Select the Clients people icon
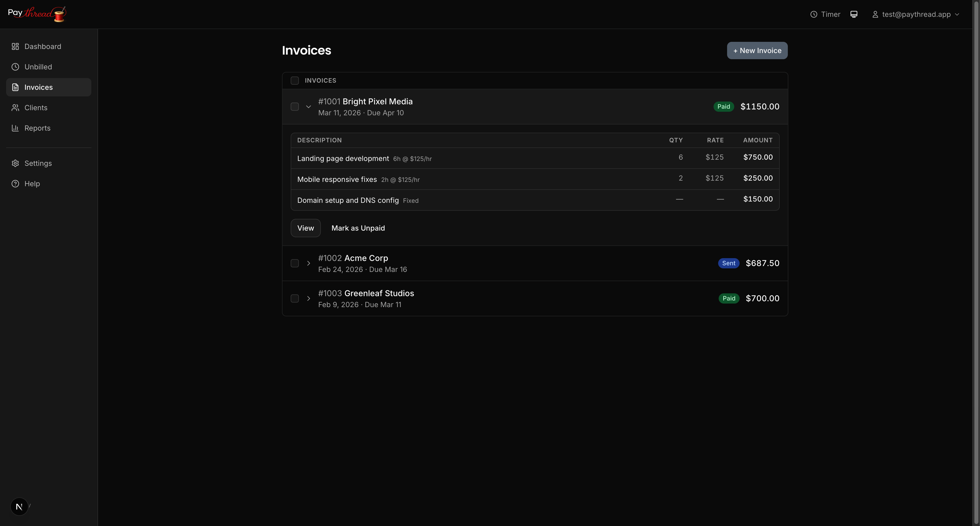 click(x=15, y=107)
